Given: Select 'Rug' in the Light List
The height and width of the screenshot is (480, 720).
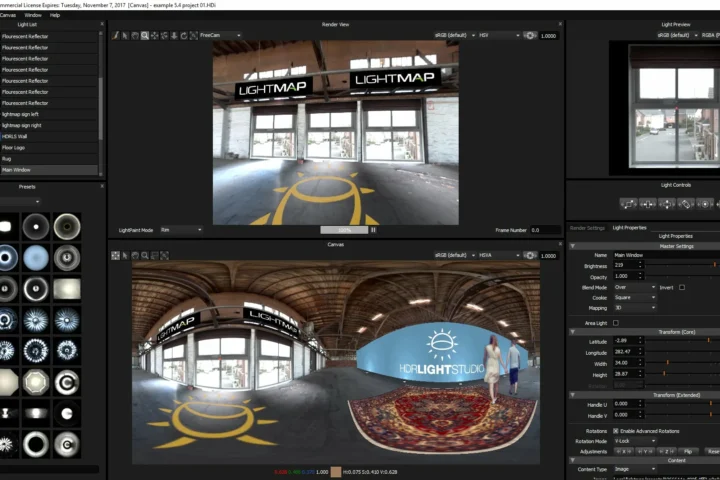Looking at the screenshot, I should (49, 158).
